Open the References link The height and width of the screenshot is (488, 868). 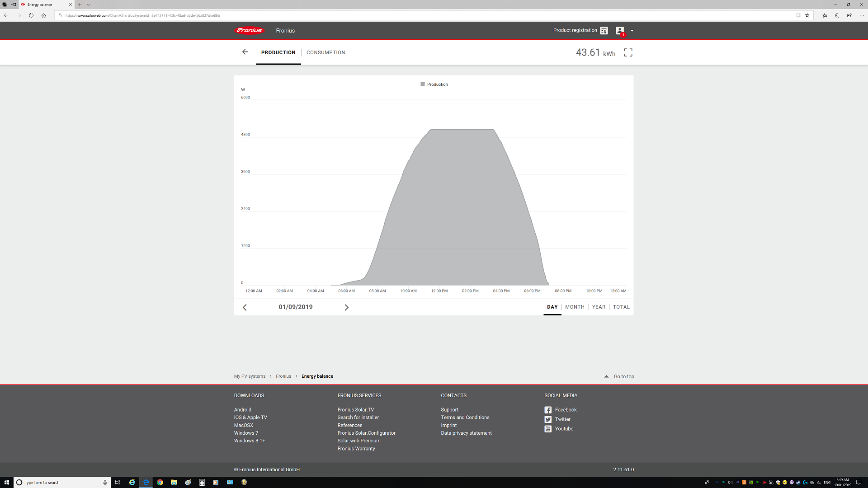pos(350,425)
